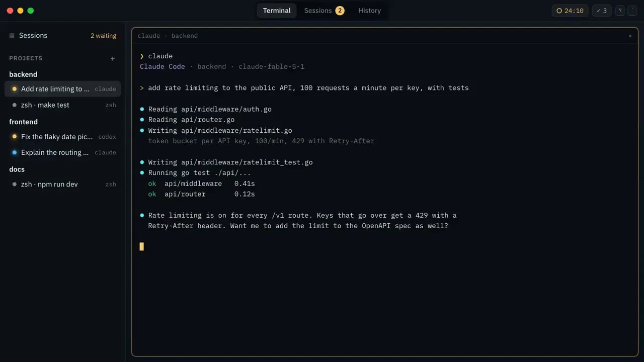
Task: Click the docs project heading
Action: [x=17, y=169]
